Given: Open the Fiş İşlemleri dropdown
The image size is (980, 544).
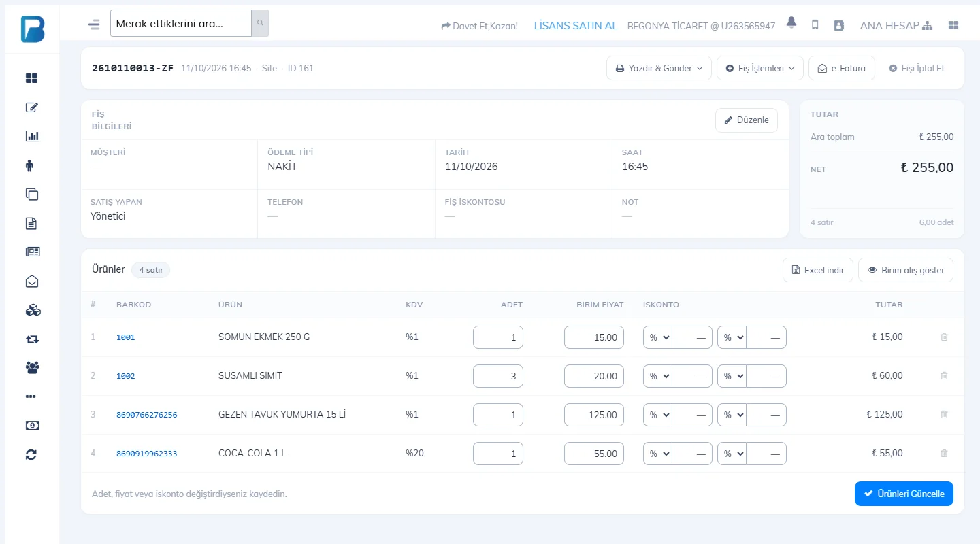Looking at the screenshot, I should (x=760, y=68).
